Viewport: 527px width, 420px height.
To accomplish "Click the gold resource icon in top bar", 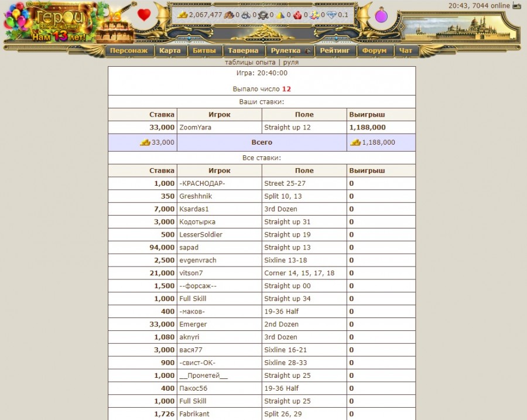I will 182,15.
